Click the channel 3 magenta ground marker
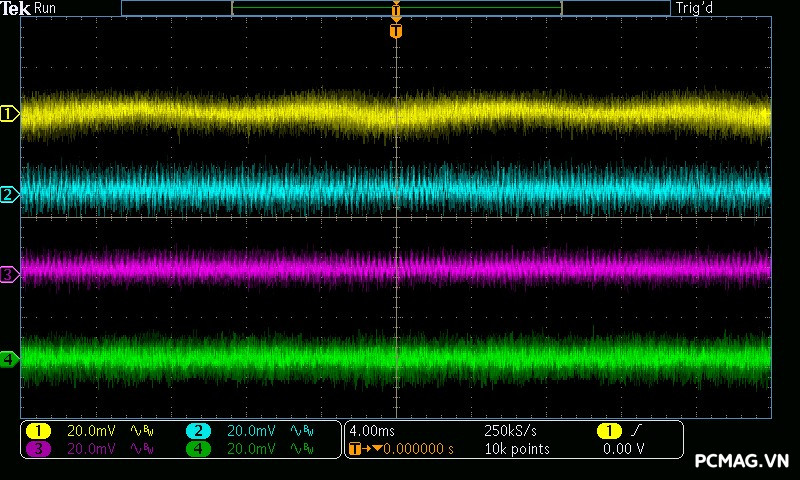800x480 pixels. [x=9, y=274]
